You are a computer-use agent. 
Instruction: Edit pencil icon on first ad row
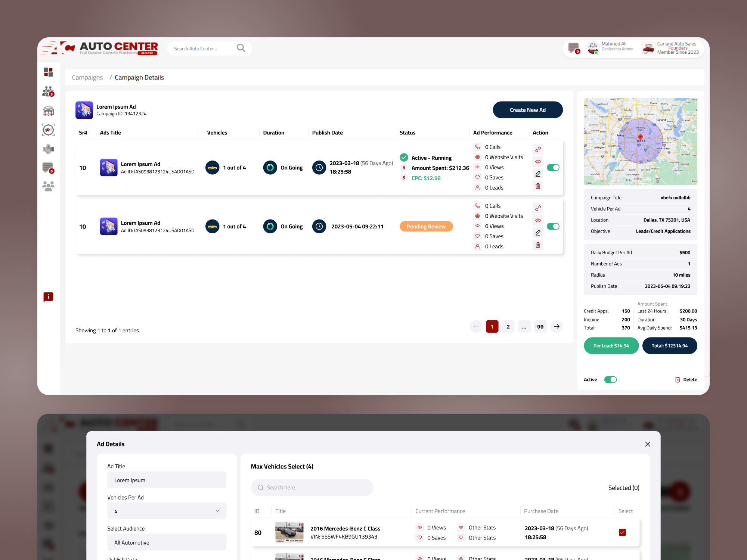pos(538,174)
